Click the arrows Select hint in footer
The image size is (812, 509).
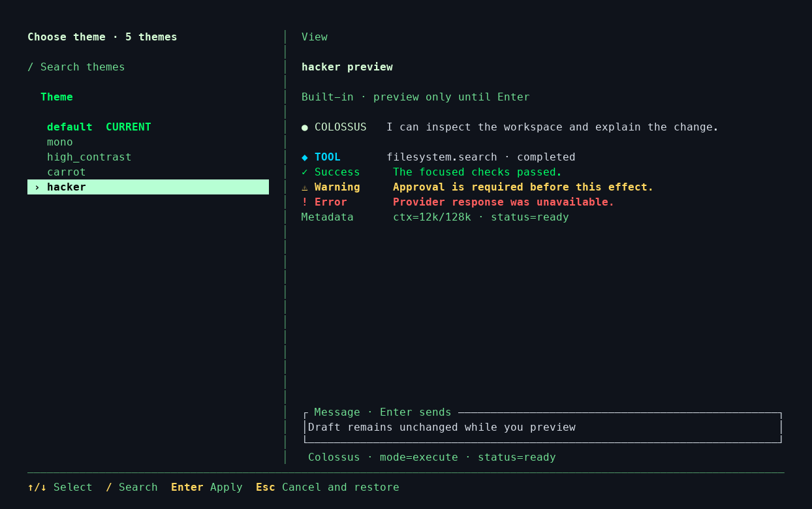[x=60, y=487]
